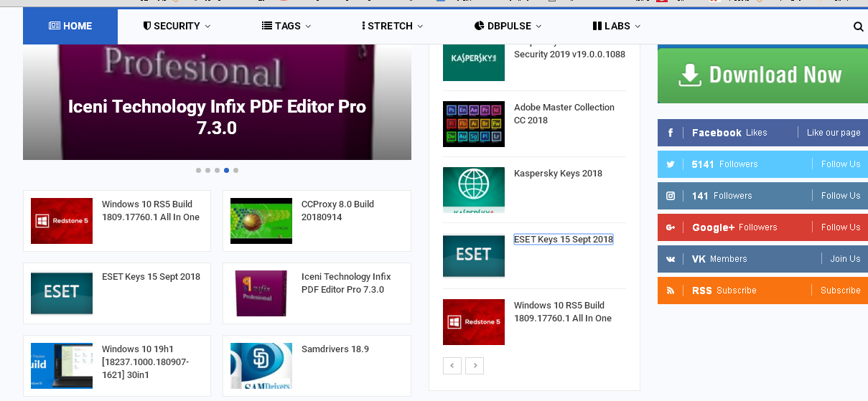The height and width of the screenshot is (401, 868).
Task: Click Join Us on VK bar
Action: tap(845, 259)
